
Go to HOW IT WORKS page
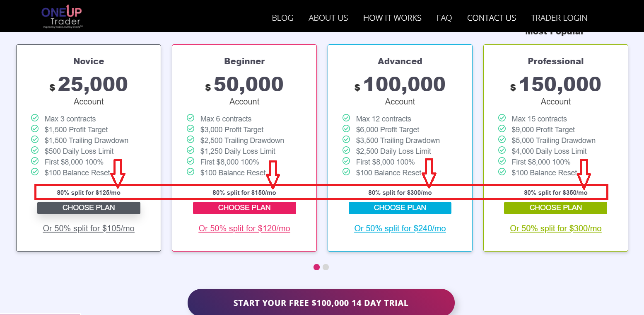(x=392, y=18)
